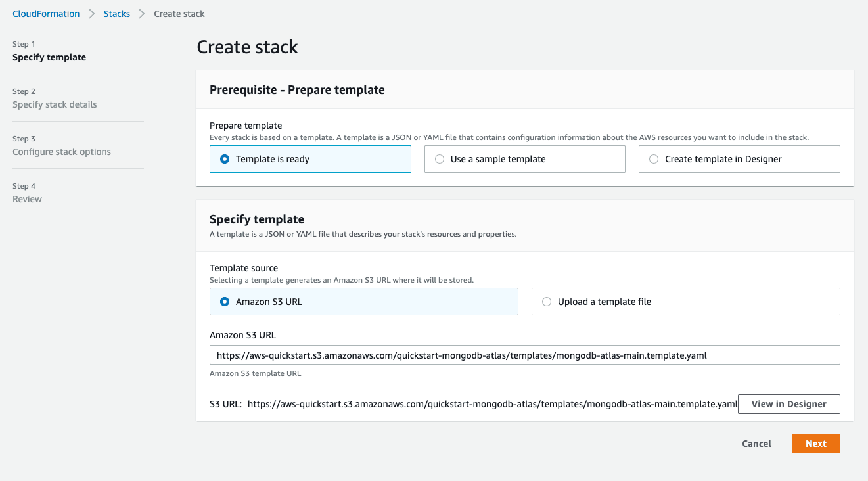Click chevron between CloudFormation and Stacks

tap(92, 14)
